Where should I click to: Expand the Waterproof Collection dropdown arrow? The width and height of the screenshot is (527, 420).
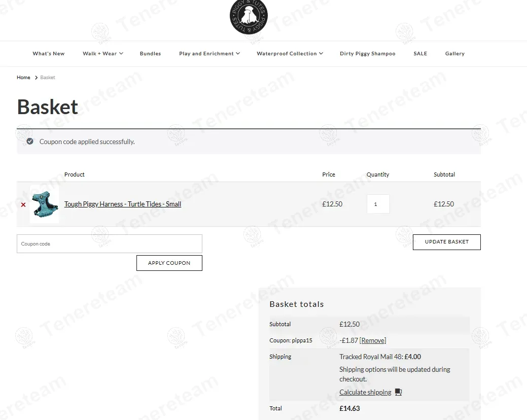(321, 53)
